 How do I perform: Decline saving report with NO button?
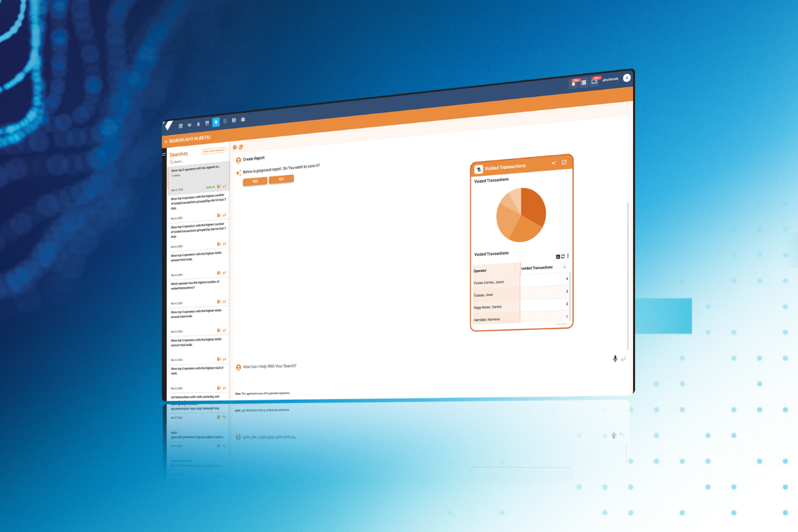coord(281,179)
